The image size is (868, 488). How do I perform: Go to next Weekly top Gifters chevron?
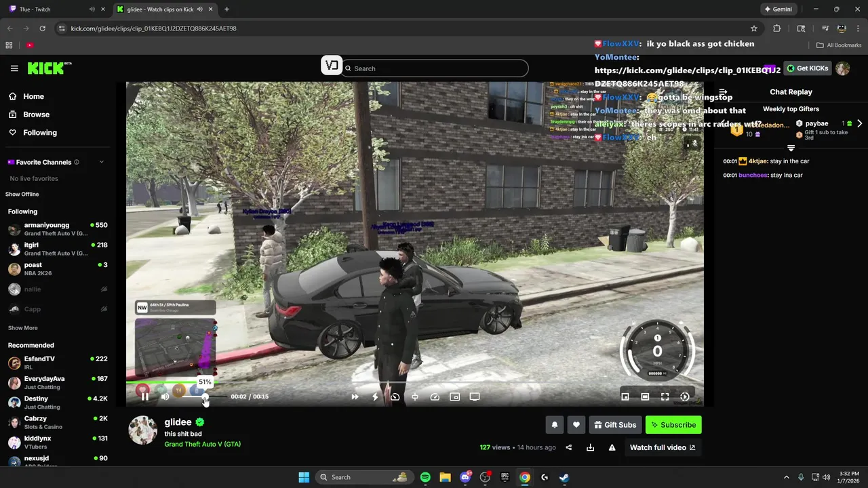pos(860,123)
